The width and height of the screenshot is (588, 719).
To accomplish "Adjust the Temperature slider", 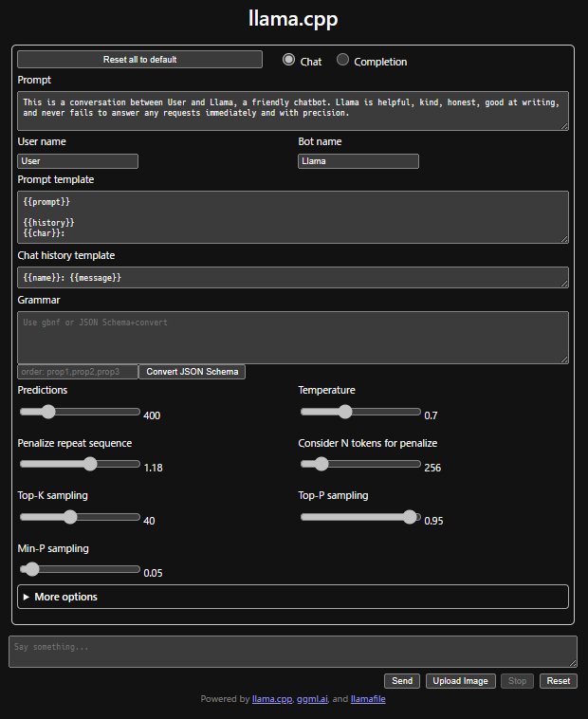I will tap(360, 412).
